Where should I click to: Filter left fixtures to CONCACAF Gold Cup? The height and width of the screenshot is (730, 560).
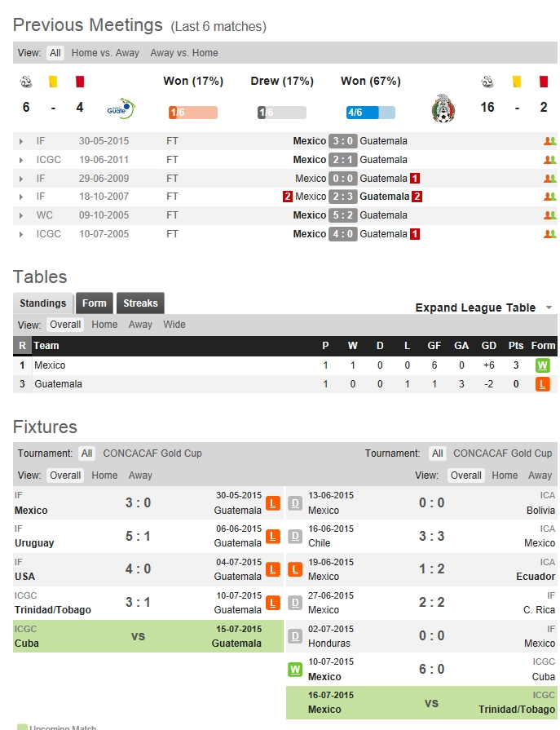(x=152, y=453)
